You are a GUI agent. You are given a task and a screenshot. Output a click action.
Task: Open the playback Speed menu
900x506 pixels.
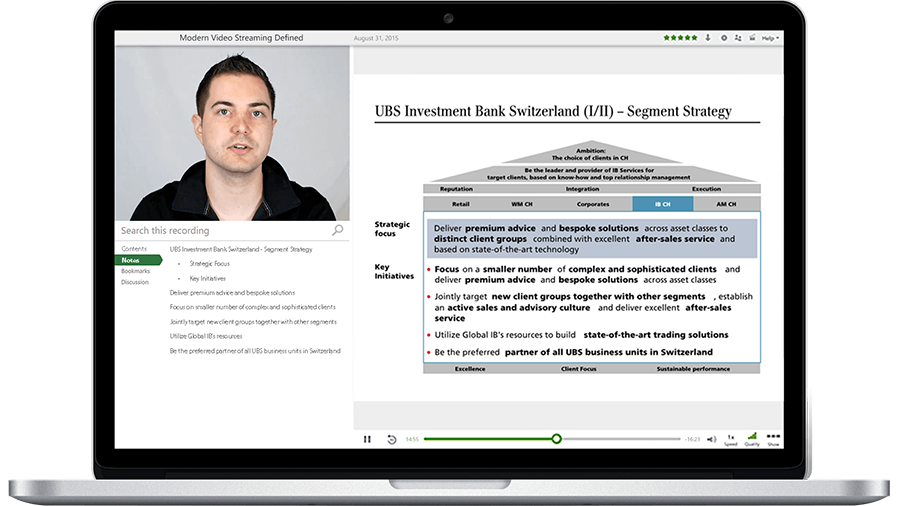731,439
